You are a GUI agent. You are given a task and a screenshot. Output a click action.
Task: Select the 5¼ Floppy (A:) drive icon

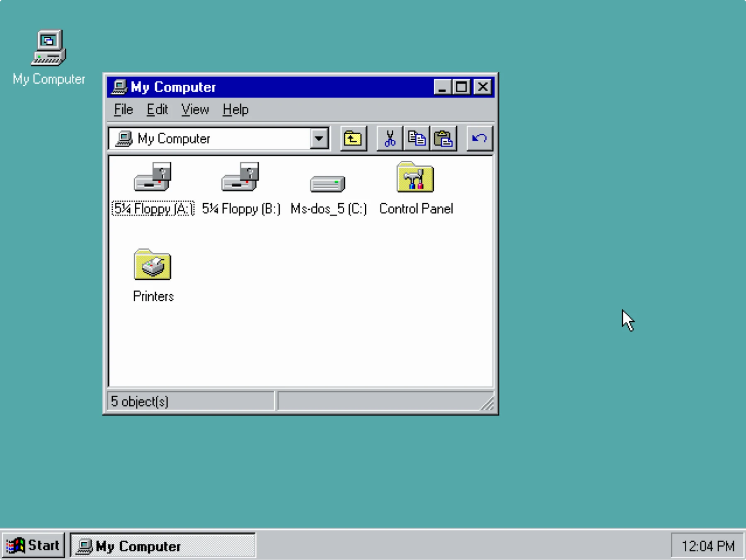153,177
